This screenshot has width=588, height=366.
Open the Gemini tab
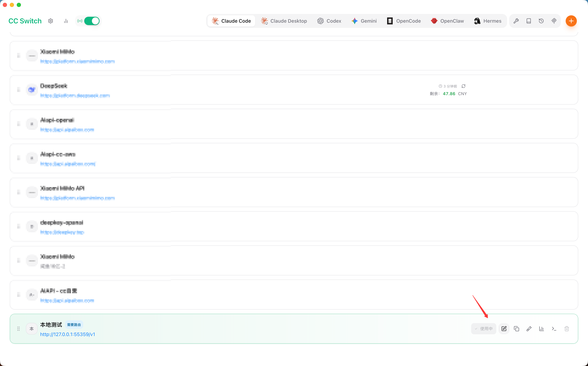(364, 21)
